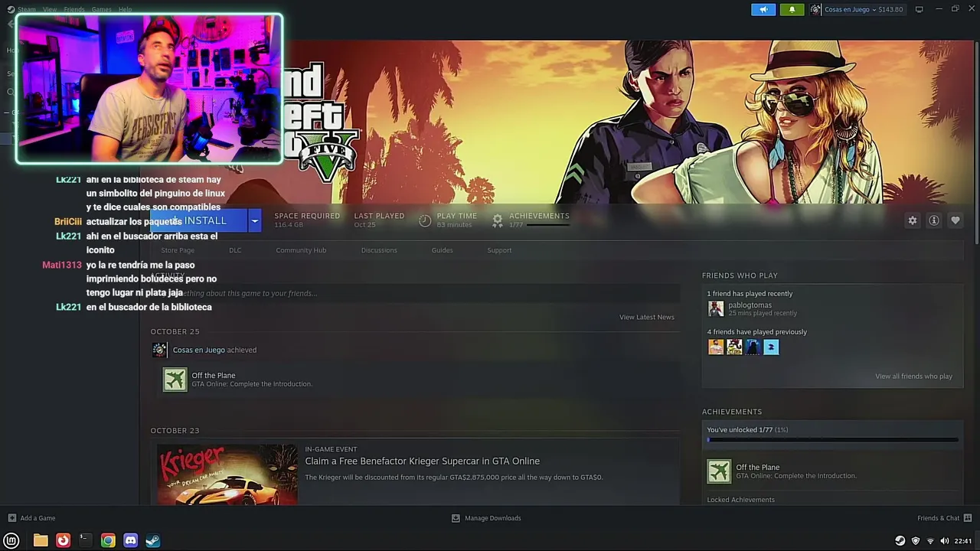Image resolution: width=980 pixels, height=551 pixels.
Task: Open Off the Plane icon in Achievements panel
Action: pyautogui.click(x=719, y=471)
